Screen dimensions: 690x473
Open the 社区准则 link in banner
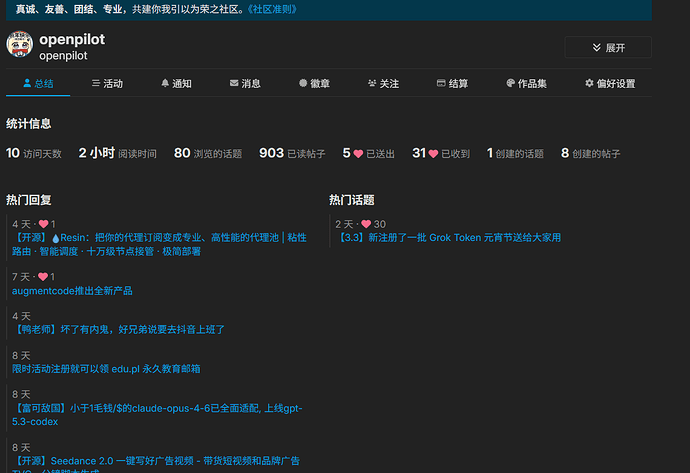272,9
